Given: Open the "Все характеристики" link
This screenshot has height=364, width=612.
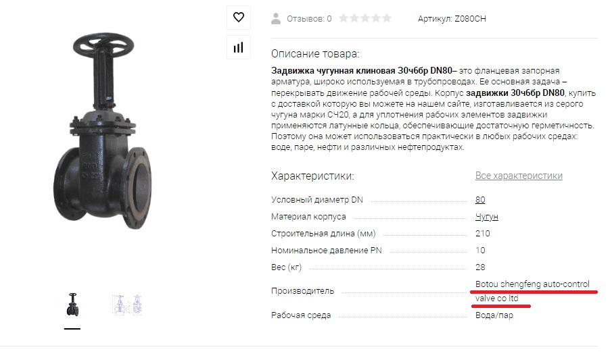Looking at the screenshot, I should [x=519, y=176].
